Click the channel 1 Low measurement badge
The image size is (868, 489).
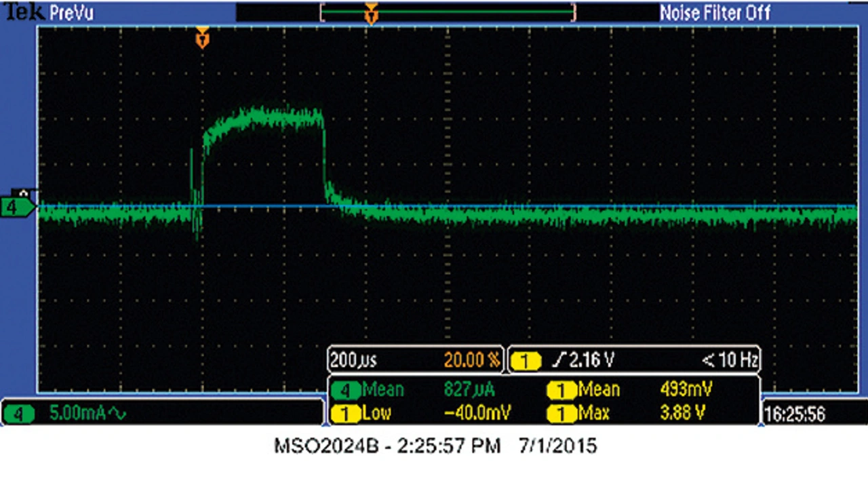click(x=349, y=413)
